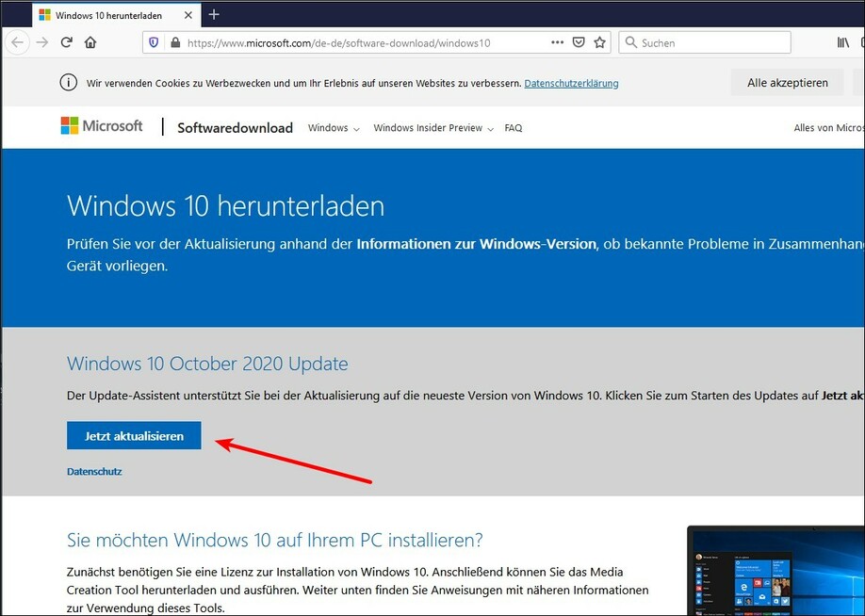This screenshot has width=865, height=616.
Task: Open the tracking protection shield icon
Action: (x=154, y=42)
